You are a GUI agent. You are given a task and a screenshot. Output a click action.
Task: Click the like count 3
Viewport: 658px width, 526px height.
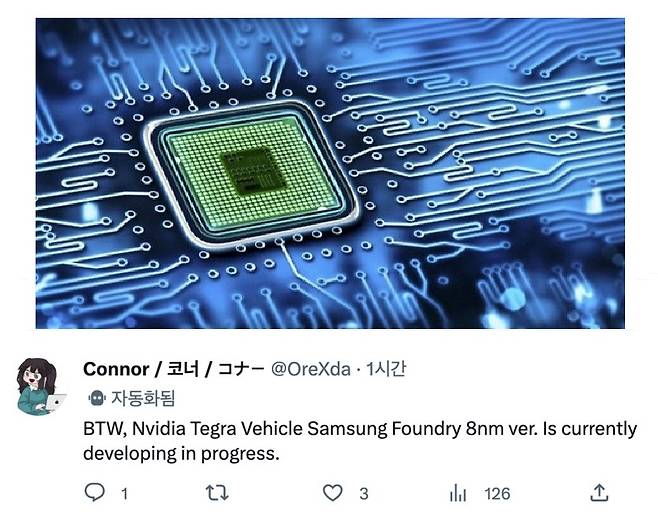click(x=364, y=494)
